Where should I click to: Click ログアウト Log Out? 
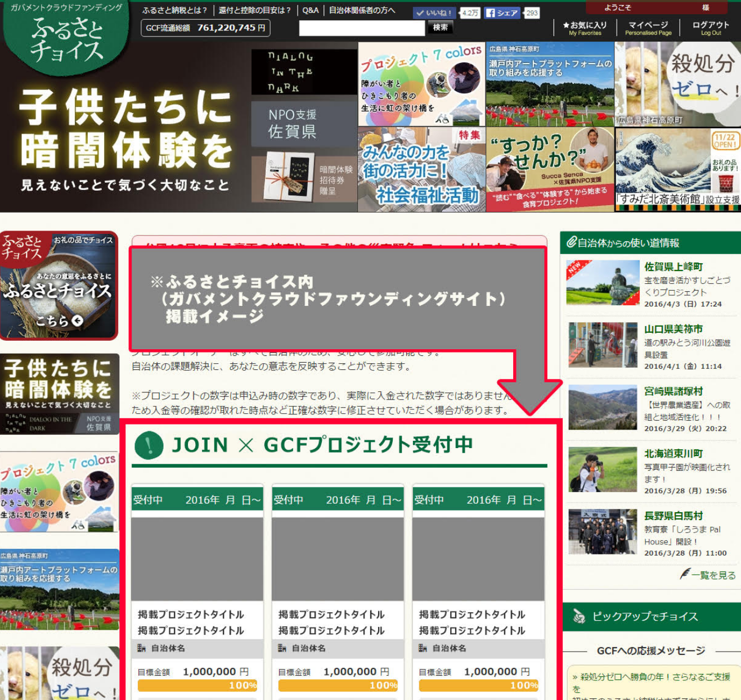click(x=711, y=28)
